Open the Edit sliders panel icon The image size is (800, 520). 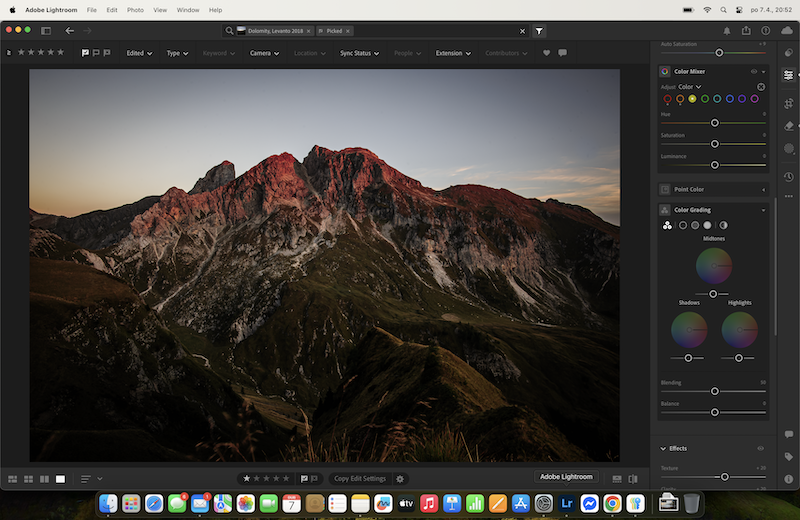click(789, 75)
